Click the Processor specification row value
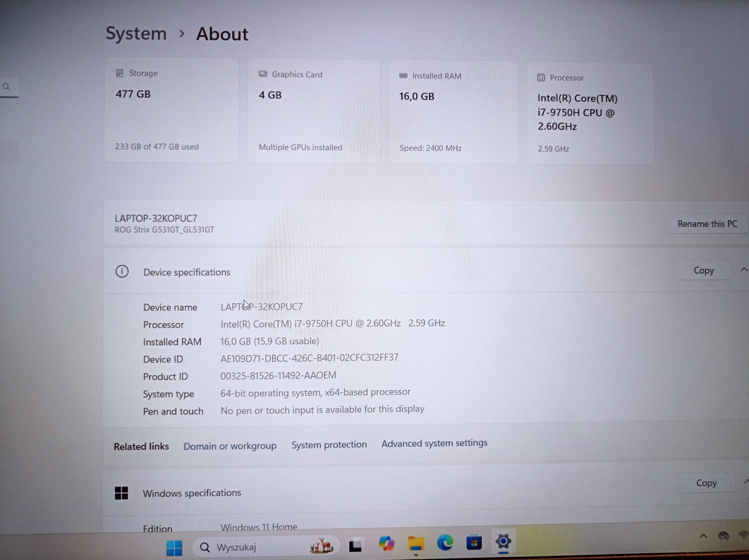 (x=332, y=323)
